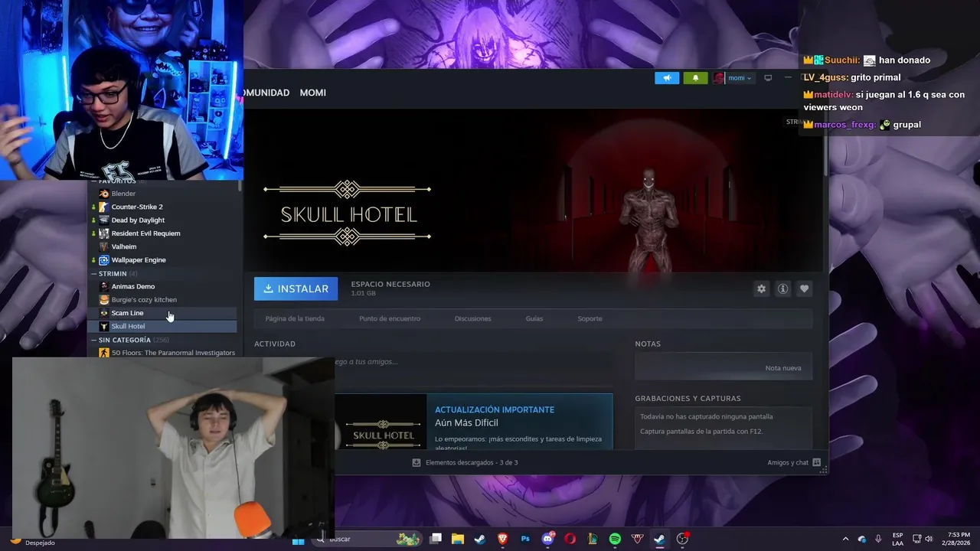Viewport: 980px width, 551px height.
Task: Collapse the STRIMIN category
Action: point(94,274)
